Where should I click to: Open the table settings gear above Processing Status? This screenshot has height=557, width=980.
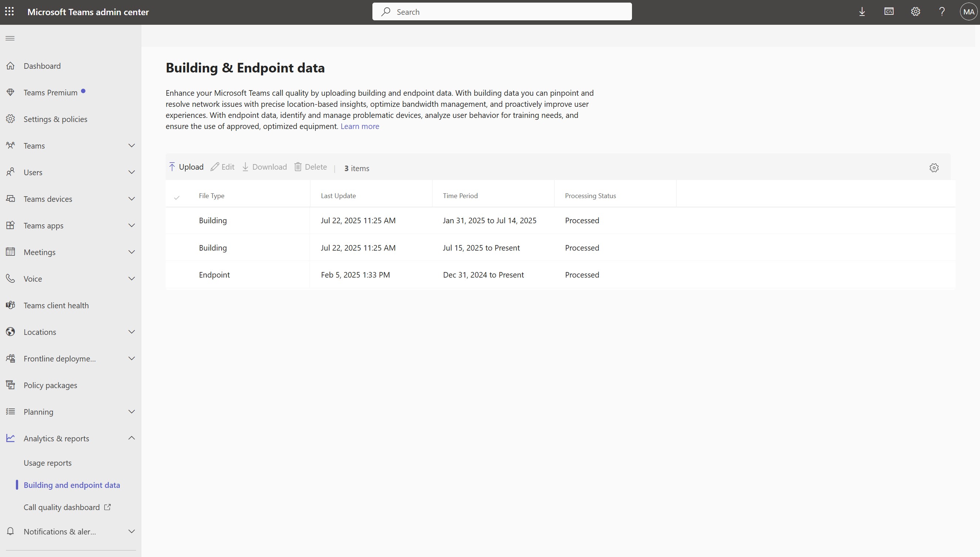pos(935,167)
